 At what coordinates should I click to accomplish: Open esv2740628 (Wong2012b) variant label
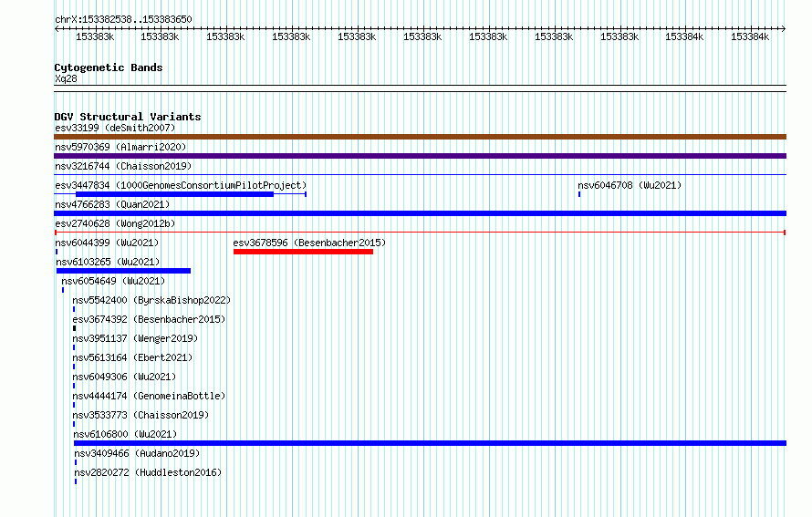pos(115,223)
